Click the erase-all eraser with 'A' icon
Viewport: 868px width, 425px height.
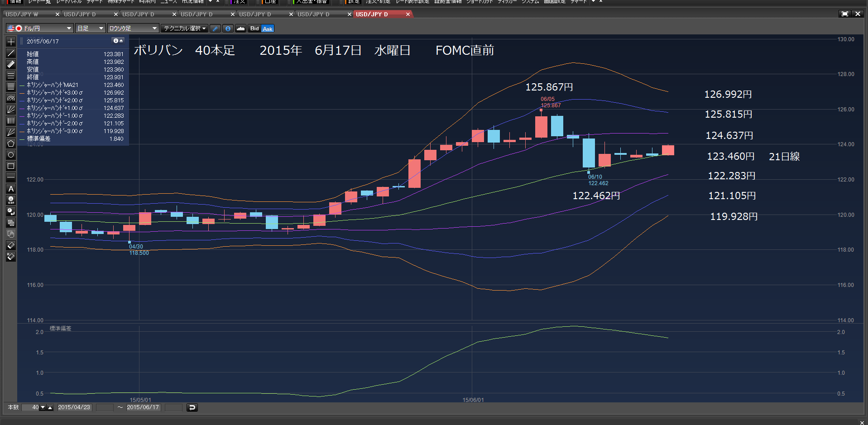[x=11, y=257]
